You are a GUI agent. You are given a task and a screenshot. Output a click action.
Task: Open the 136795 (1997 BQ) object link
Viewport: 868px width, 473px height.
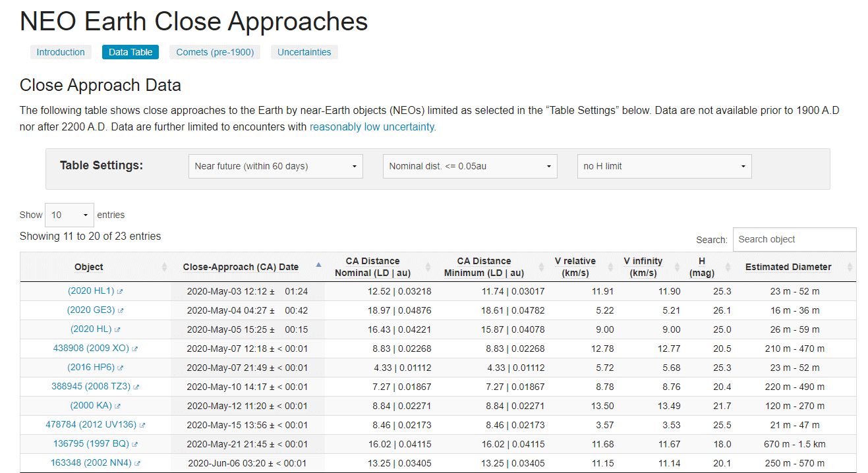coord(91,444)
